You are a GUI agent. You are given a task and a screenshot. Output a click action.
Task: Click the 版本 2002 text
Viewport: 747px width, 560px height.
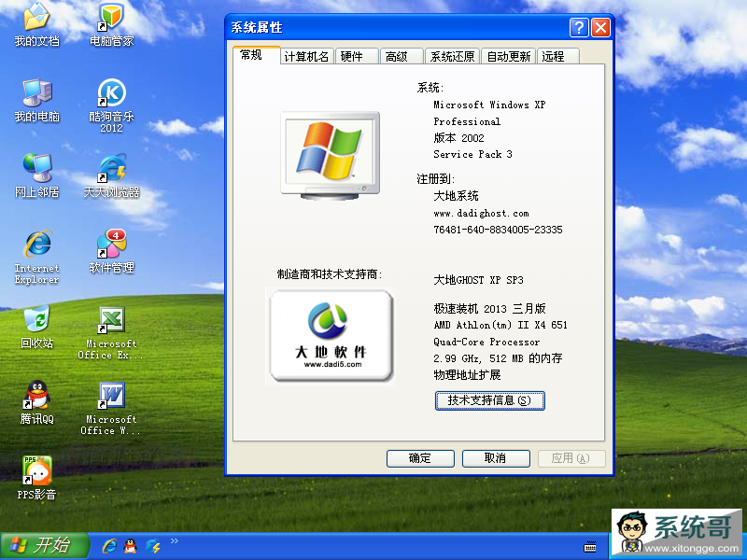[458, 138]
